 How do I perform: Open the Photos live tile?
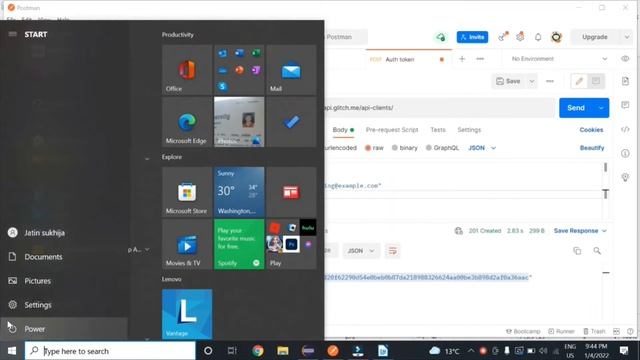click(239, 122)
